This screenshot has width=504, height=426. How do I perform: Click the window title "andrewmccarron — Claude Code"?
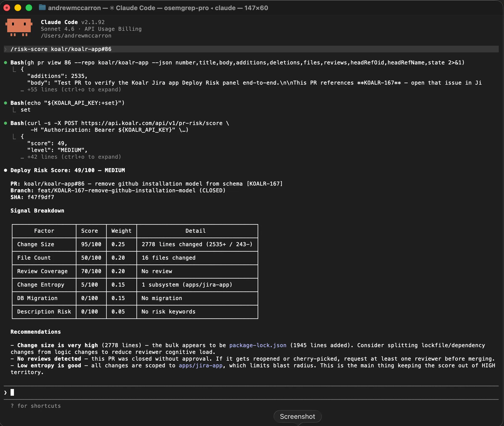(x=158, y=8)
